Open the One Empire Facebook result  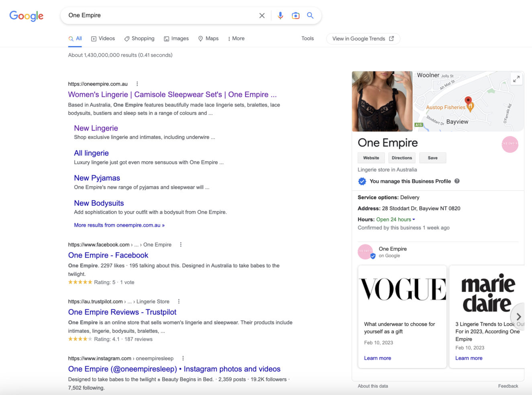[x=108, y=255]
